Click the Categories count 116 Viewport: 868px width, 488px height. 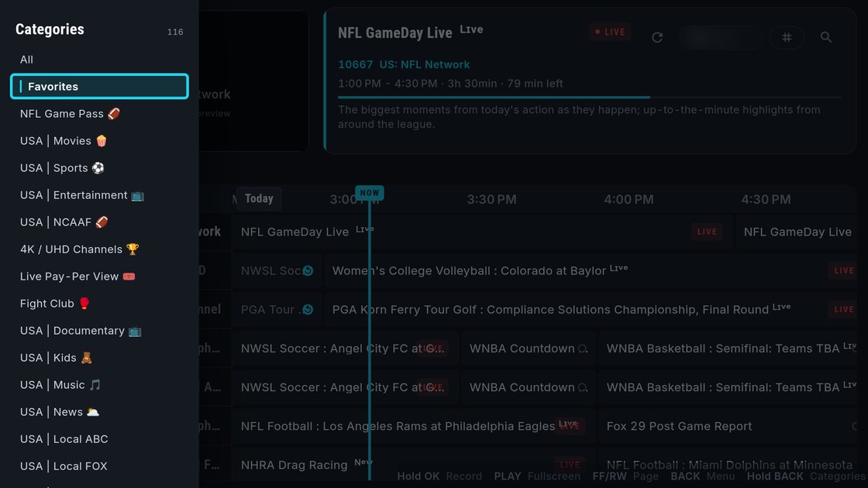(175, 32)
